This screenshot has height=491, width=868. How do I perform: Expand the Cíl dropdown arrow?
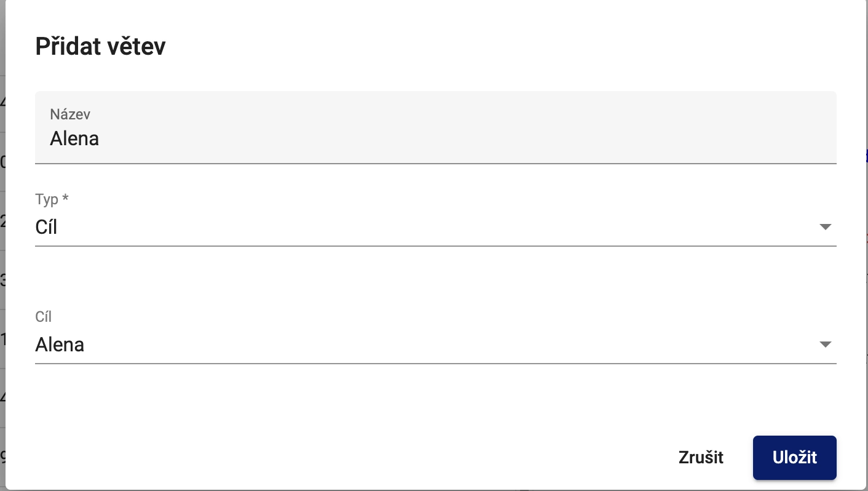click(x=825, y=345)
